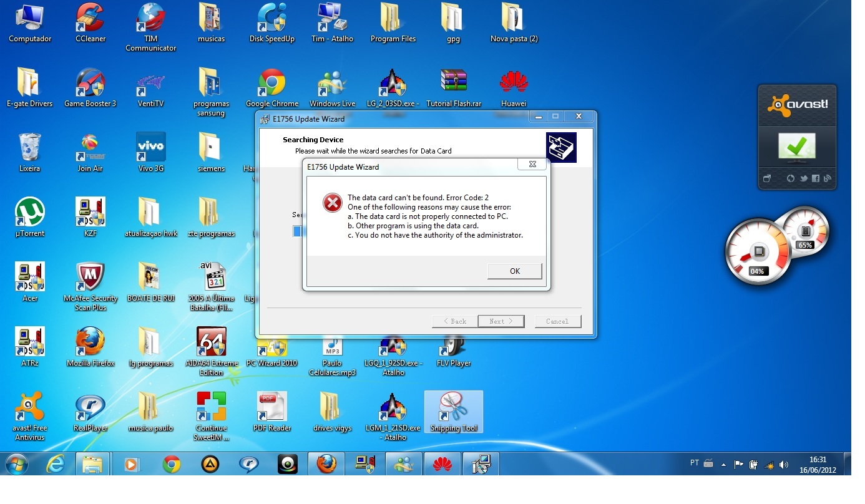Switch to Firefox on the taskbar

tap(326, 464)
